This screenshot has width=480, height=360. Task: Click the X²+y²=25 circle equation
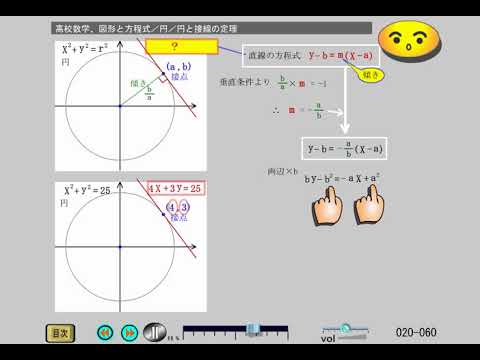(87, 190)
